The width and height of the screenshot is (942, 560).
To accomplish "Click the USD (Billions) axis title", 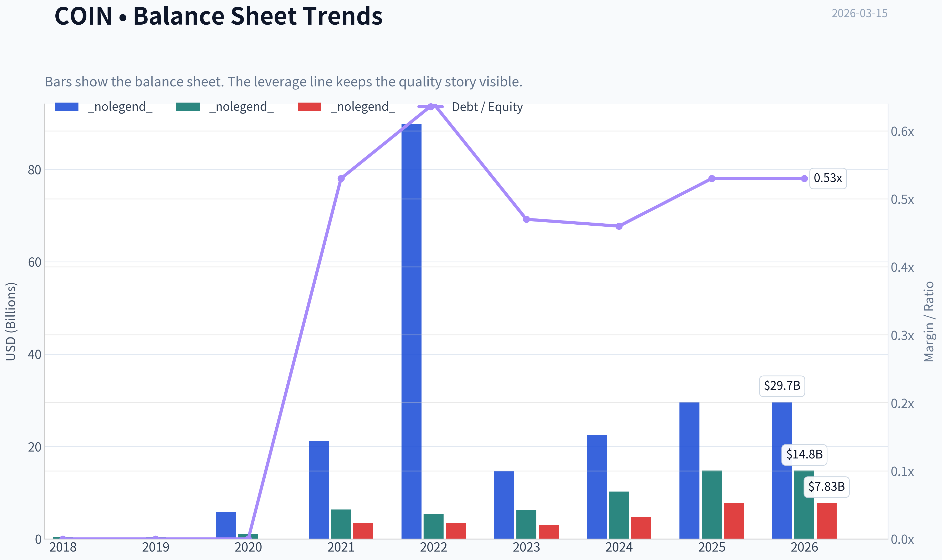I will (11, 322).
